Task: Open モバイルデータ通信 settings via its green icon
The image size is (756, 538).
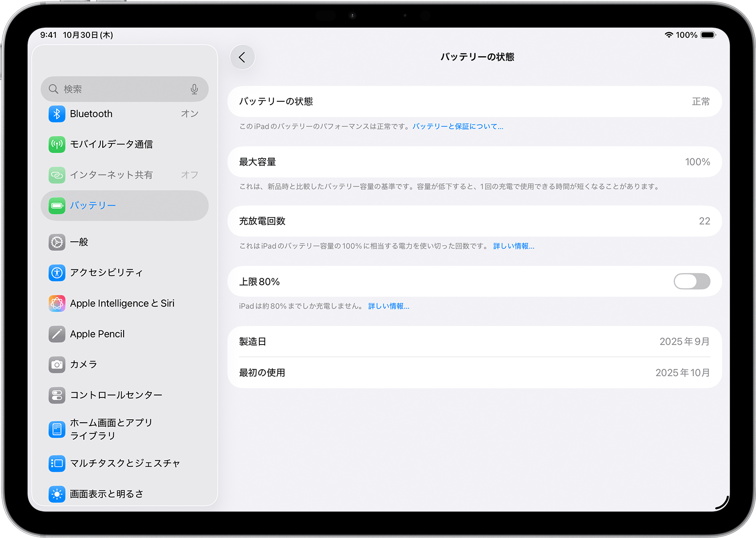Action: point(57,144)
